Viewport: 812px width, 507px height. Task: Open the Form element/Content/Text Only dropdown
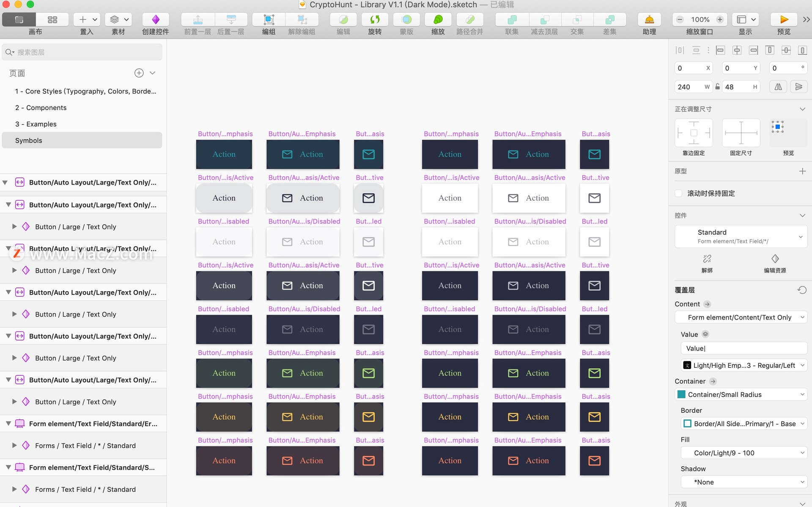pos(741,317)
